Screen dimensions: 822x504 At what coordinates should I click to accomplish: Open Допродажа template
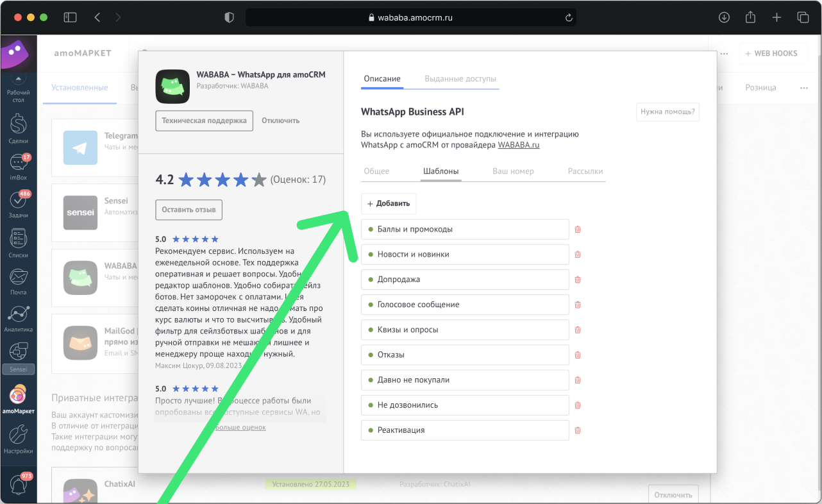(x=465, y=280)
